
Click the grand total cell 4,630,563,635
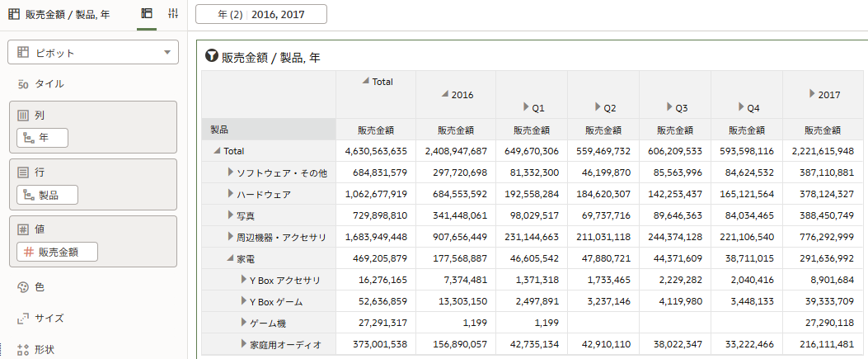pos(376,151)
